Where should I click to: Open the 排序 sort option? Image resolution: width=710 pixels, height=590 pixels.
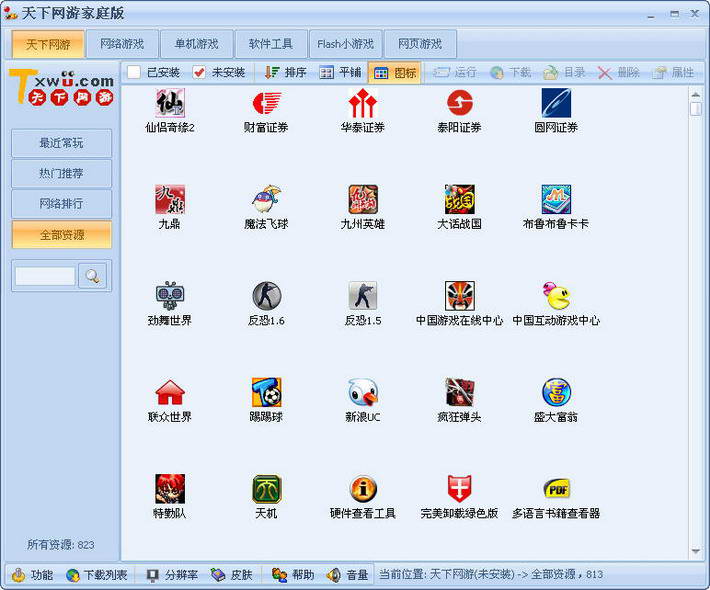[285, 72]
